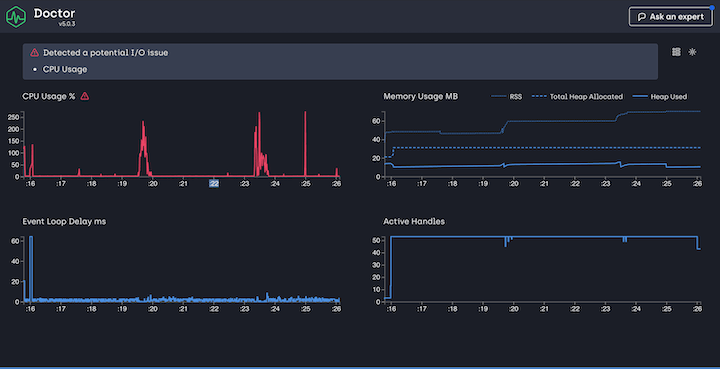Click the speech bubble icon in Ask an expert
Viewport: 720px width, 369px height.
[x=641, y=17]
